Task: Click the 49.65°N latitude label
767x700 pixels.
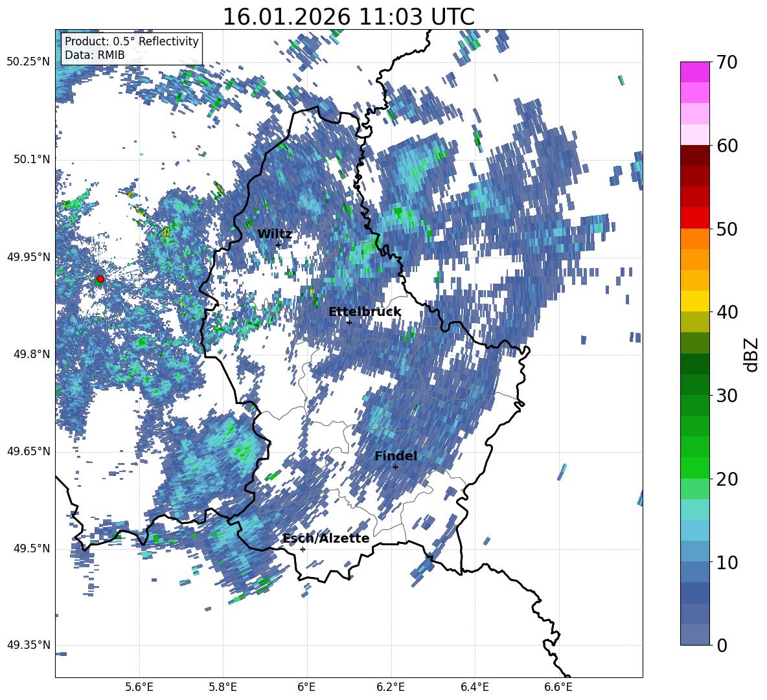Action: point(29,451)
